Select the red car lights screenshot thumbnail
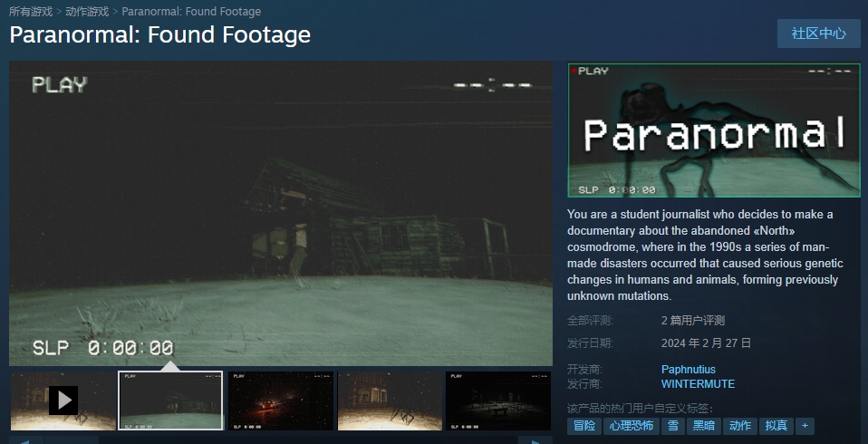 coord(281,401)
